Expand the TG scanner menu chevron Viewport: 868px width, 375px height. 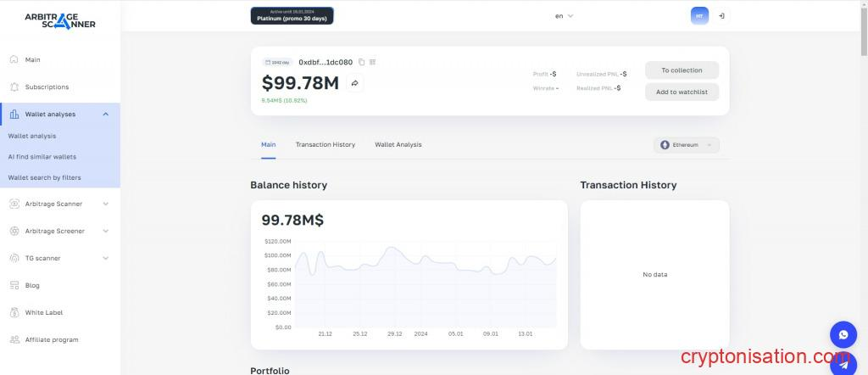[106, 258]
